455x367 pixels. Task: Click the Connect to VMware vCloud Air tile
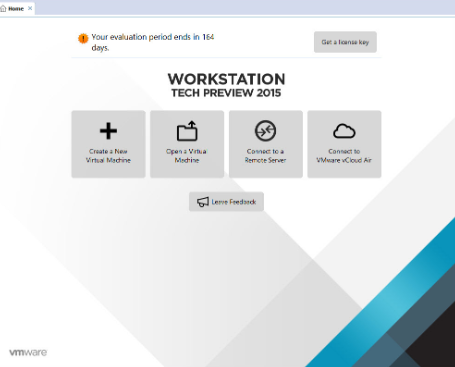coord(344,144)
